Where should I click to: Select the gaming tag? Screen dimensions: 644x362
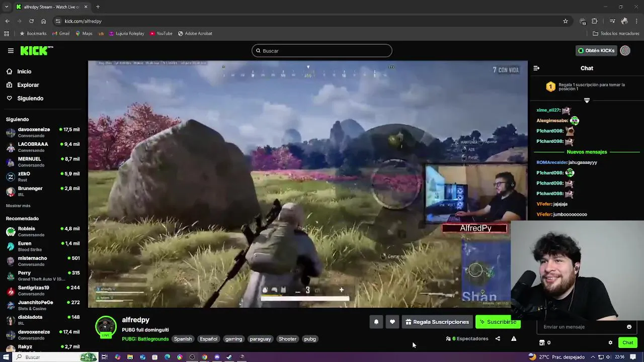233,339
